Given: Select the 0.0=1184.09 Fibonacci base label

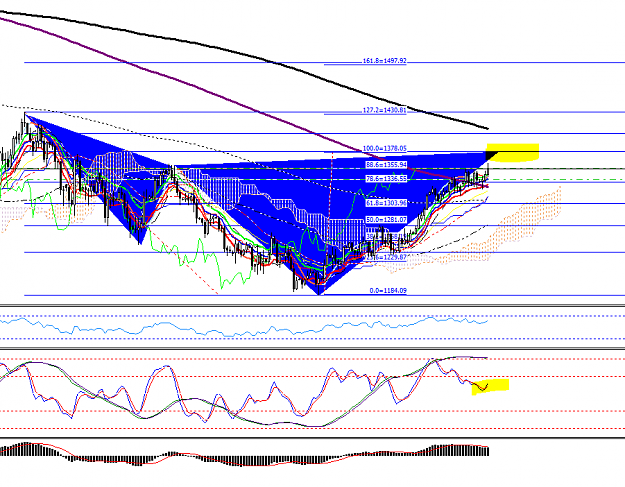Looking at the screenshot, I should pos(387,291).
